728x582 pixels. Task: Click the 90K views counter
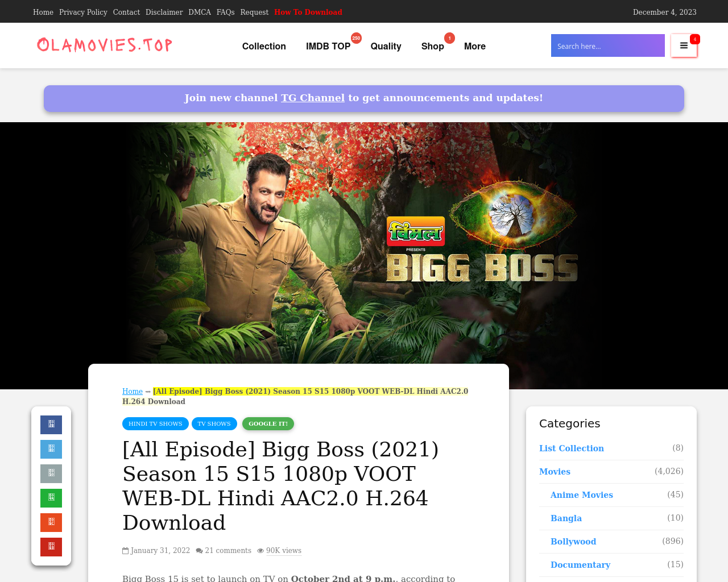tap(284, 551)
